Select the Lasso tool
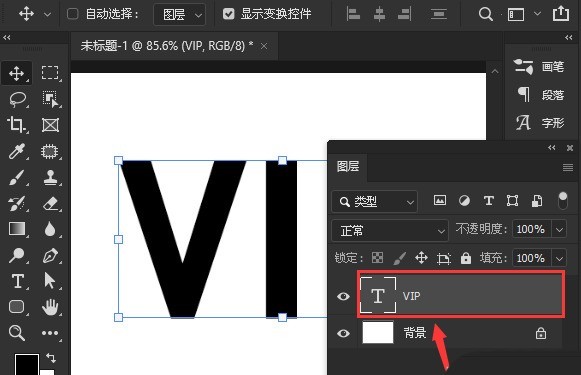 tap(17, 99)
